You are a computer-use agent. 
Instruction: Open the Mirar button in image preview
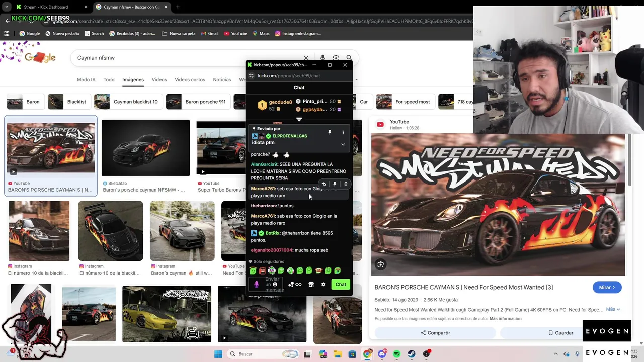607,287
